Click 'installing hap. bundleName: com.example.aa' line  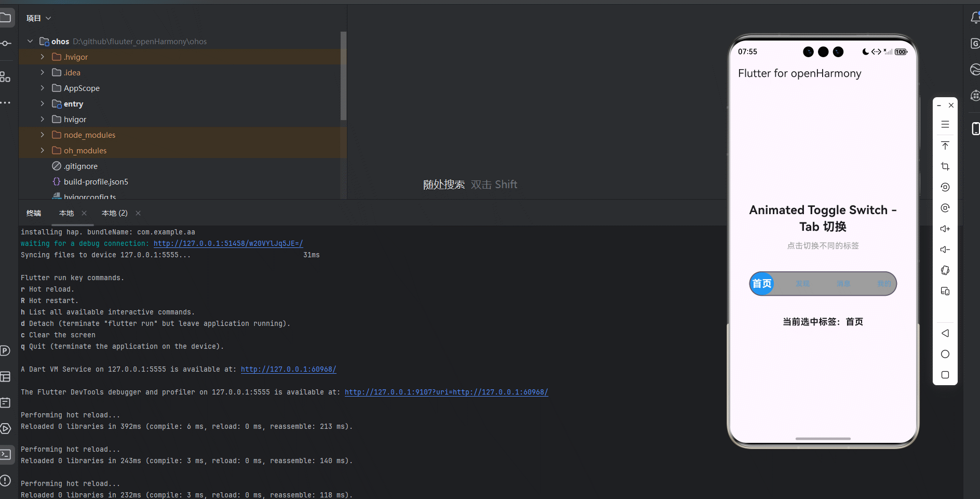coord(108,232)
